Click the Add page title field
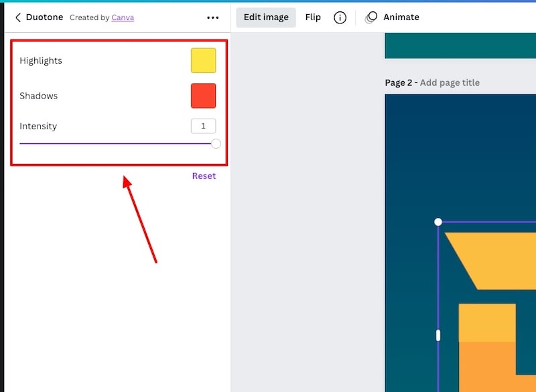The image size is (536, 392). pyautogui.click(x=450, y=82)
